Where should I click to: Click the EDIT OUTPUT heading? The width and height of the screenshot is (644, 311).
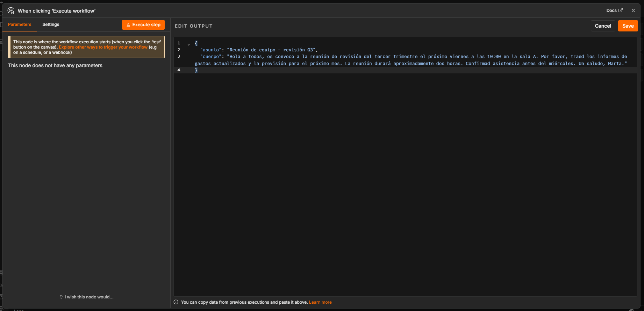[x=194, y=26]
